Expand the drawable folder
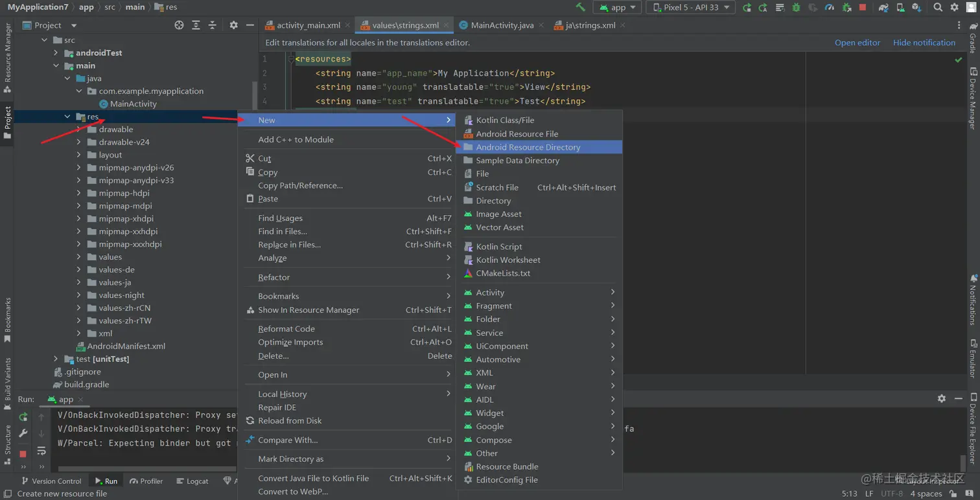This screenshot has width=980, height=500. [x=78, y=130]
